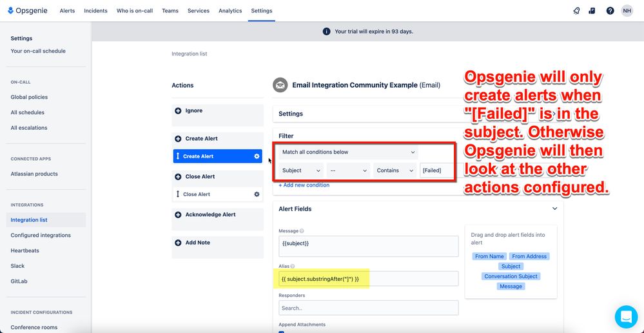This screenshot has width=644, height=333.
Task: Click the reorder handle on Close Alert row
Action: point(178,194)
